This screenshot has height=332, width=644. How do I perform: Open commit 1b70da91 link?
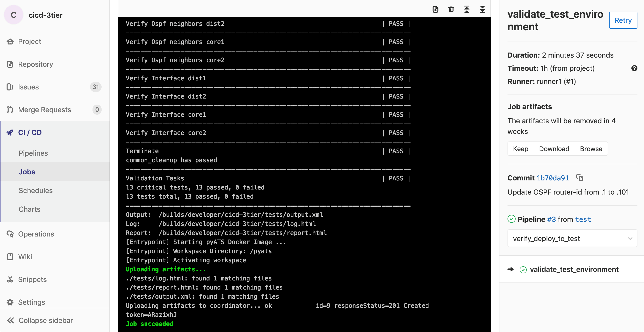(x=553, y=178)
